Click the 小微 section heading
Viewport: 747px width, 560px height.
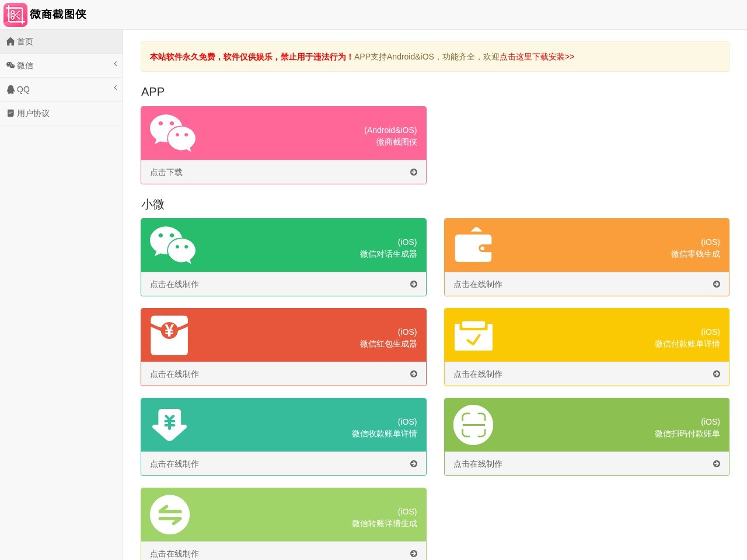[153, 204]
